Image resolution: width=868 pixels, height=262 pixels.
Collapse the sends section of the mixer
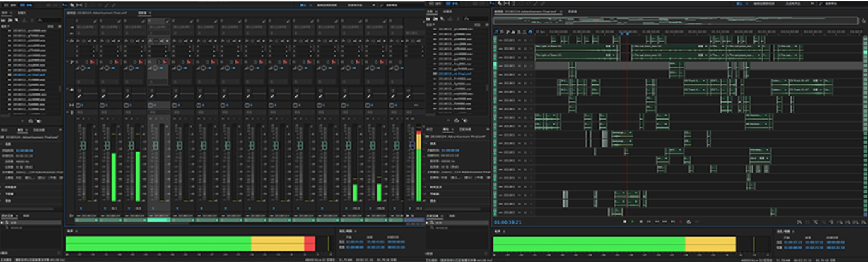[67, 62]
